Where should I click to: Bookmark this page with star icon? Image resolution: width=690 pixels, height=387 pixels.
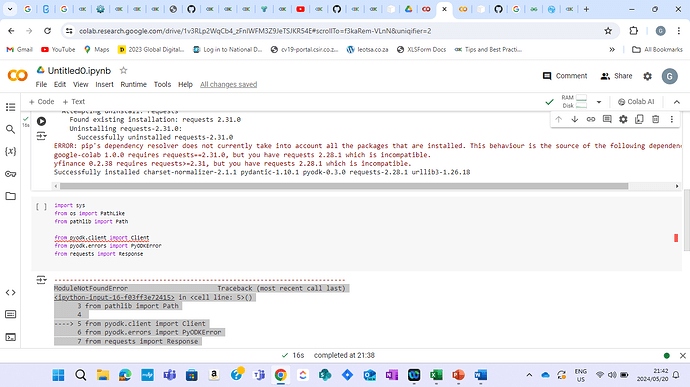(608, 31)
